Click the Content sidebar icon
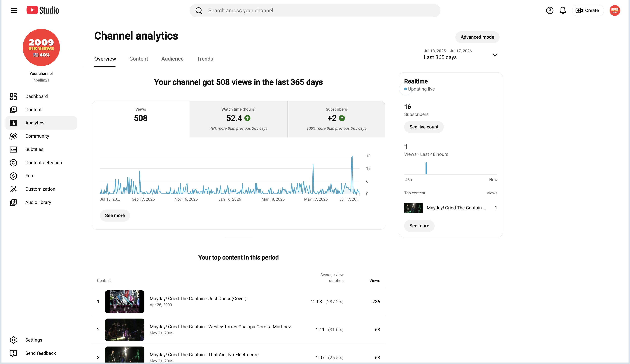The height and width of the screenshot is (364, 630). point(13,110)
